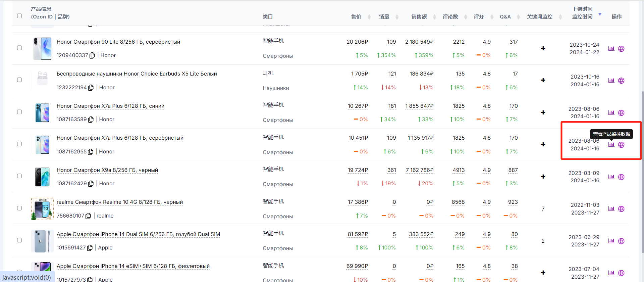
Task: Copy Ozon ID 1087162429
Action: (91, 184)
